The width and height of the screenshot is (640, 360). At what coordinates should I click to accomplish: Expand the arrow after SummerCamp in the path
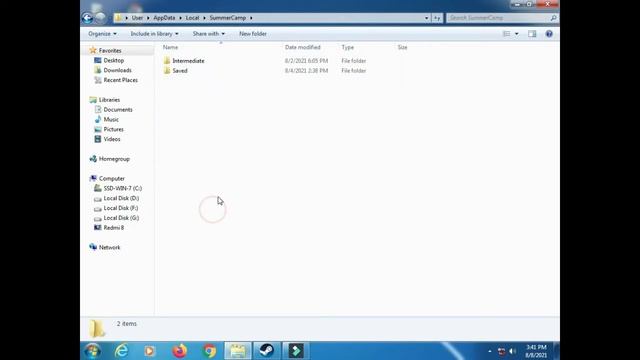(251, 18)
